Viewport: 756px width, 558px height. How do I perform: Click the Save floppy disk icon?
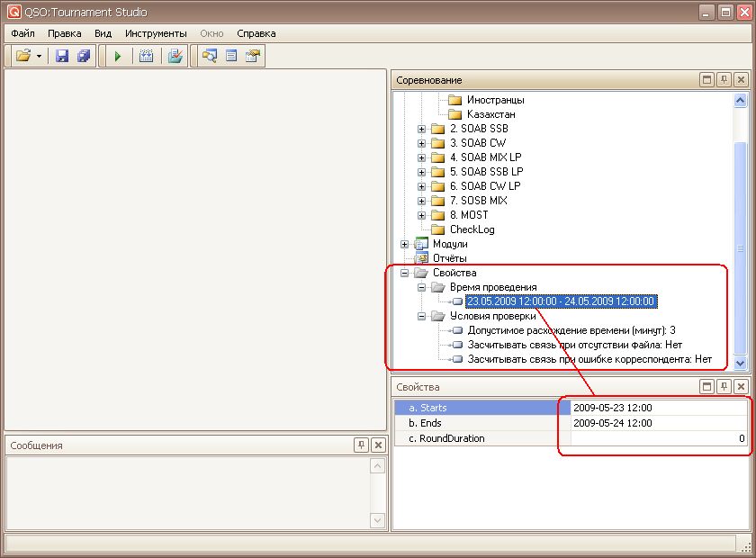coord(62,56)
